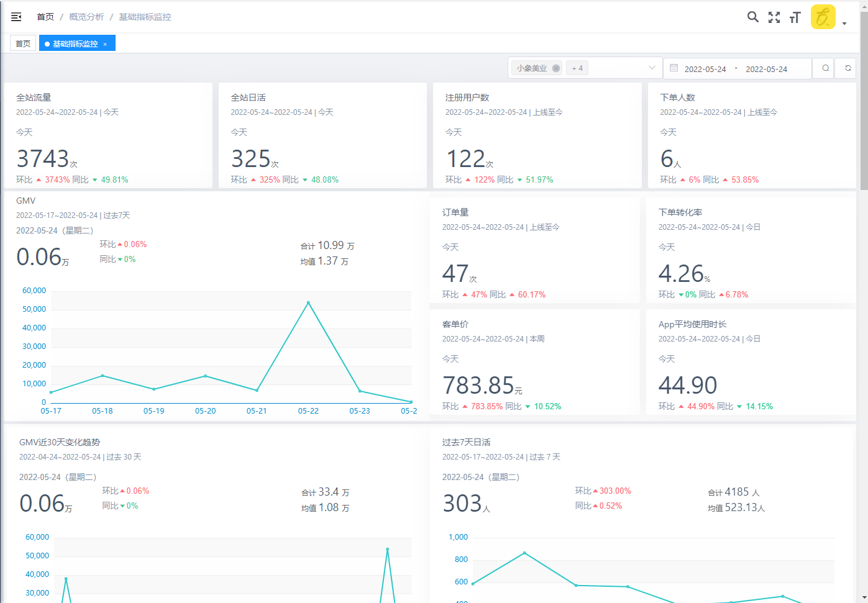Click the calendar icon in date range picker
The height and width of the screenshot is (603, 868).
(674, 68)
